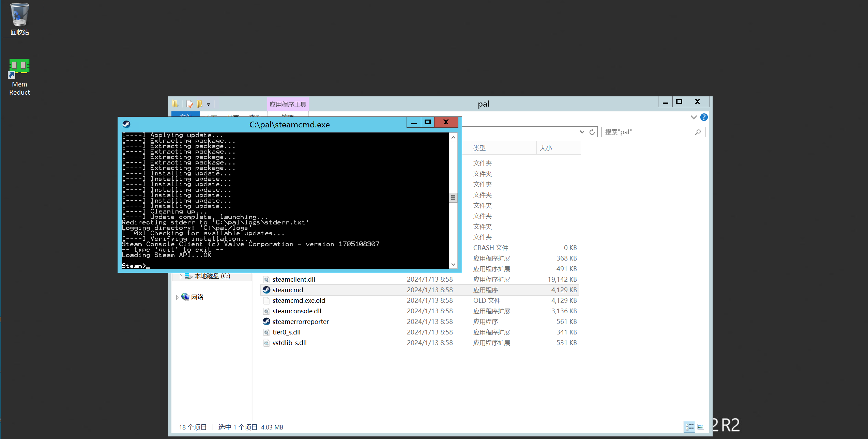
Task: Switch to large icons view button
Action: pos(701,427)
